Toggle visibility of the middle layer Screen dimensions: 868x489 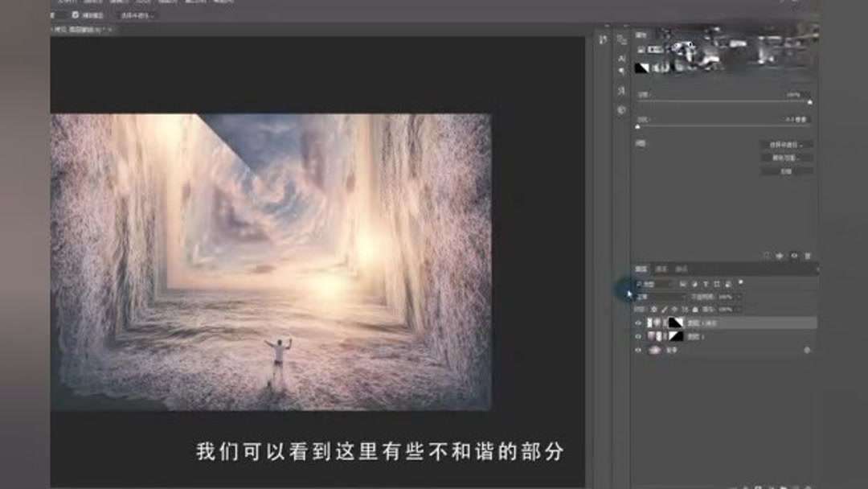click(x=637, y=335)
